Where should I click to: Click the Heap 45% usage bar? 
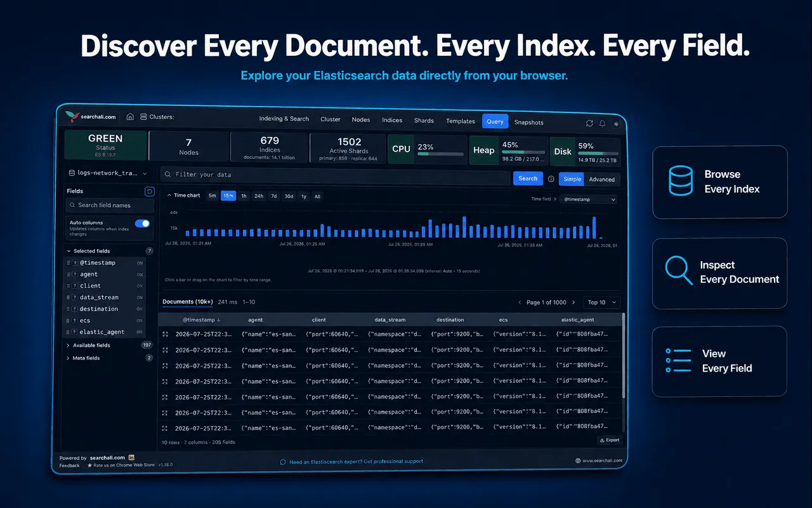(x=523, y=152)
